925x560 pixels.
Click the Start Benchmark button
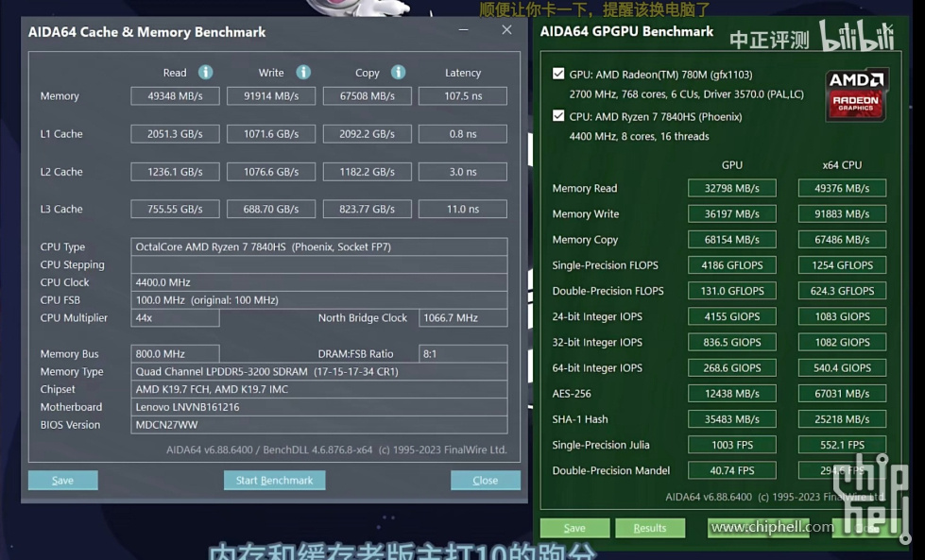pyautogui.click(x=274, y=480)
